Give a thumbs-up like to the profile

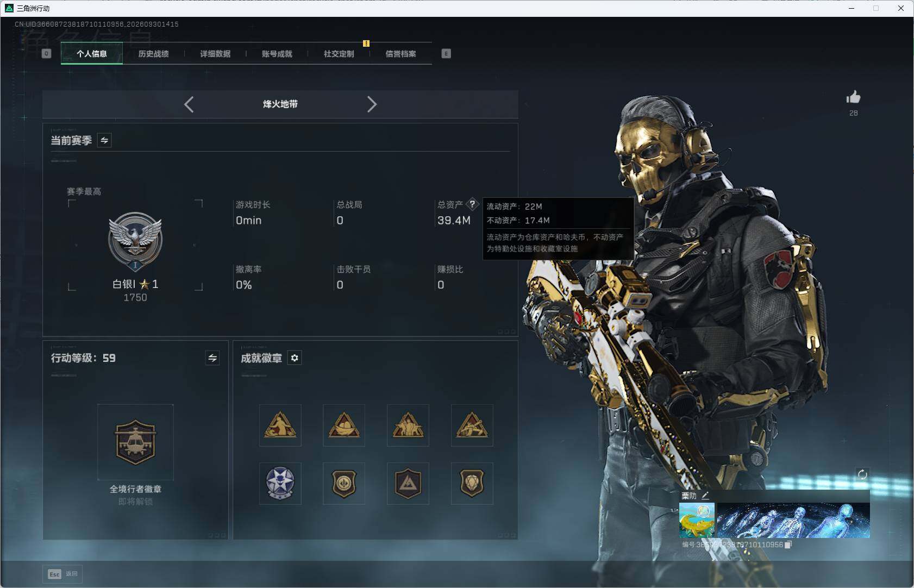point(854,97)
